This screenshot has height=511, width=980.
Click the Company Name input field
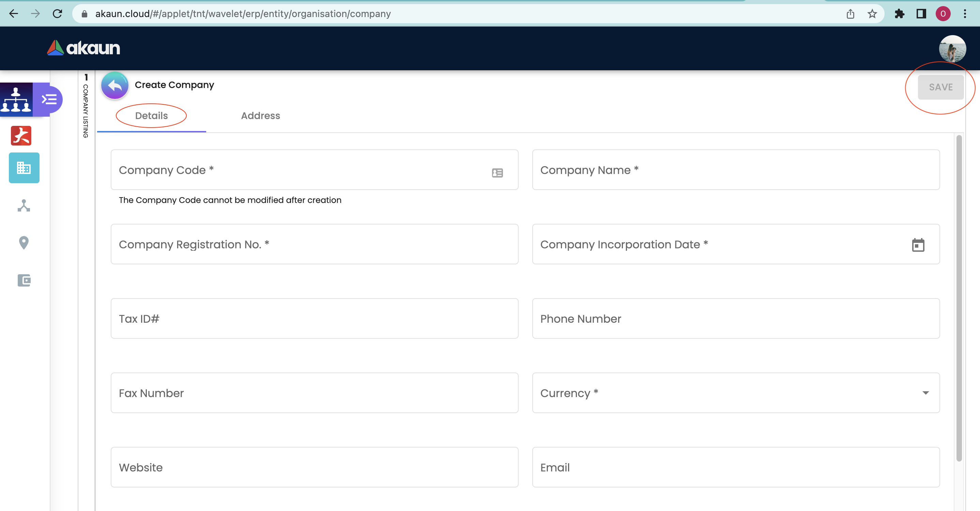point(735,170)
